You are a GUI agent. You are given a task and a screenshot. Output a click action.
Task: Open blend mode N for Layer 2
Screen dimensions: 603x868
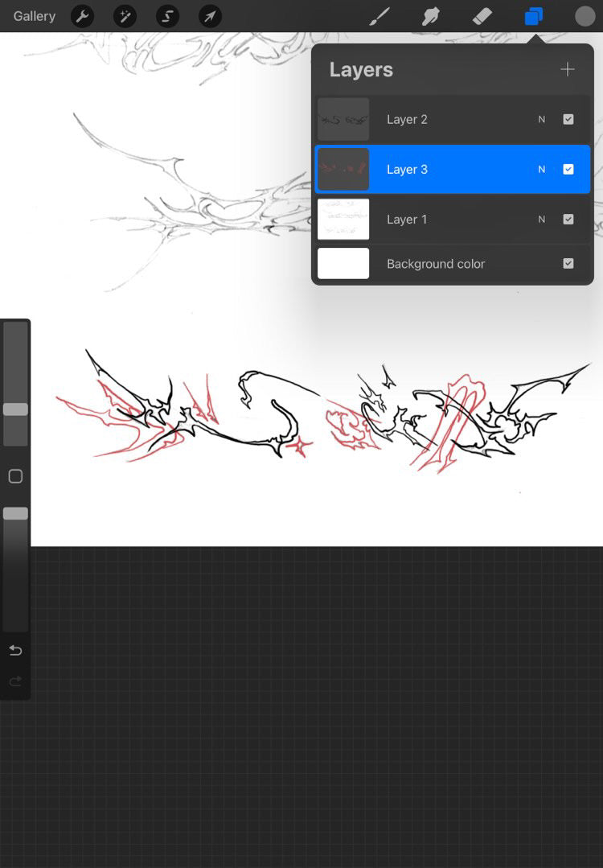click(541, 119)
